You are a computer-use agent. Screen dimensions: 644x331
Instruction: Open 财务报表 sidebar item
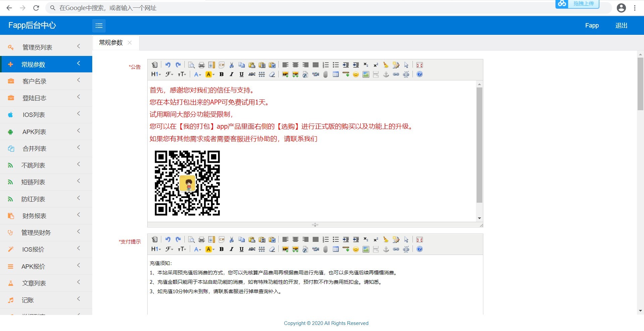[46, 216]
